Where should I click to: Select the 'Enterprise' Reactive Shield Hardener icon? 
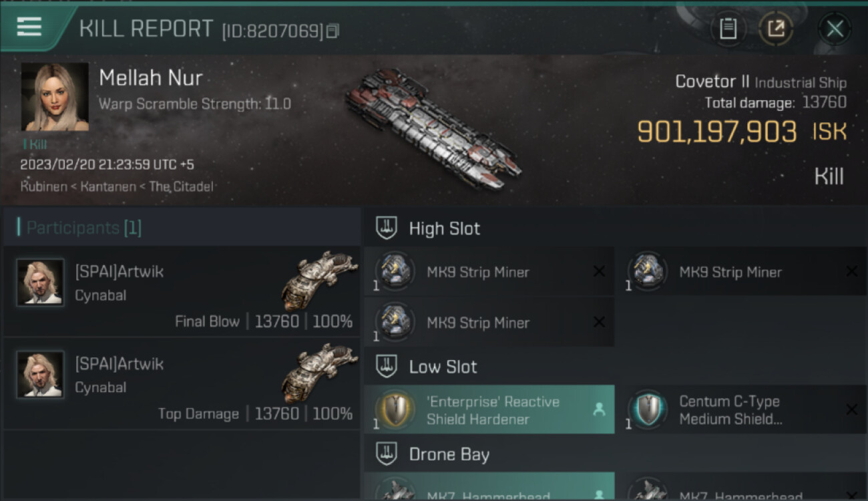click(x=394, y=409)
